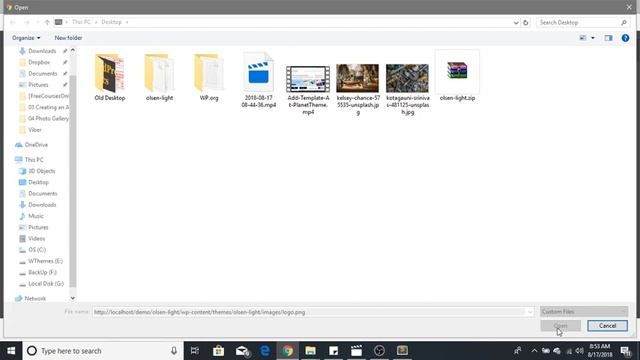This screenshot has height=360, width=640.
Task: Open pinned Documents in Quick access
Action: click(x=42, y=73)
